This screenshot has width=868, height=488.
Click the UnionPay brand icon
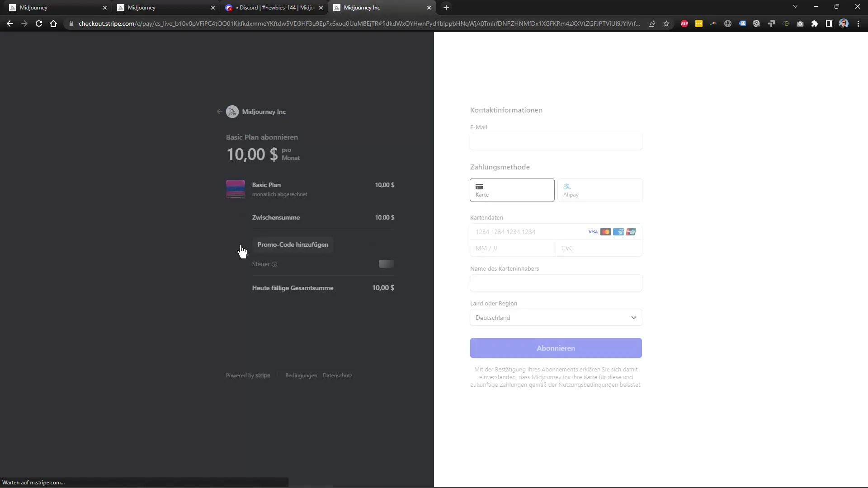click(631, 232)
